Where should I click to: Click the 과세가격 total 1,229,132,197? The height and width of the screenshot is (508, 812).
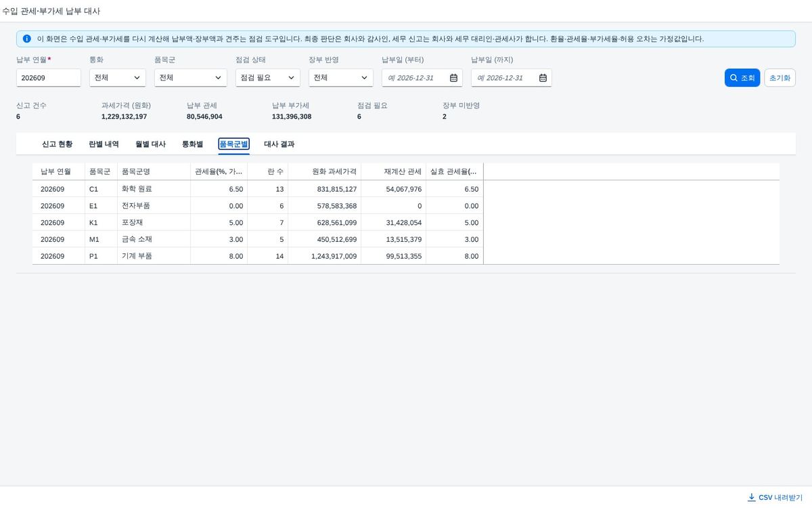[124, 117]
